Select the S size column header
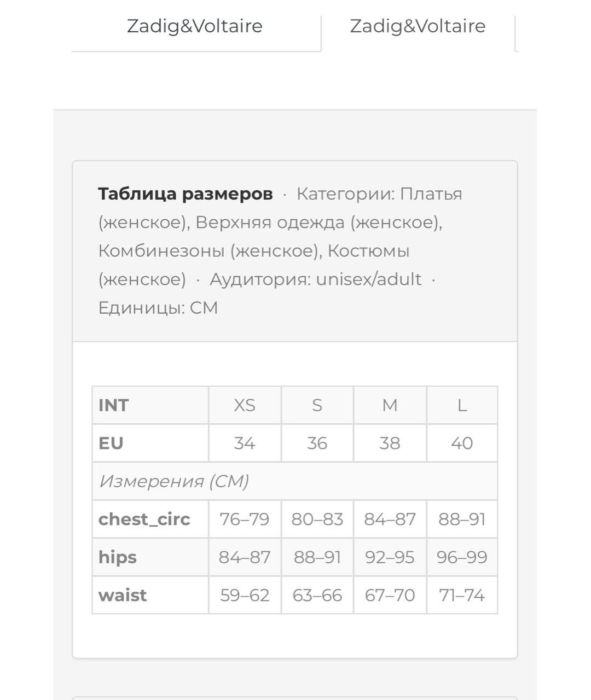This screenshot has height=700, width=591. coord(317,405)
